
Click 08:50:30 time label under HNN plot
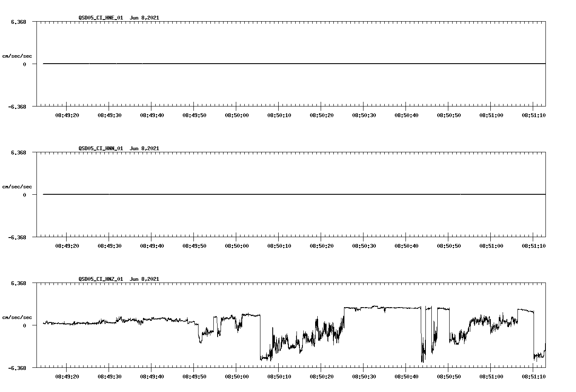(x=364, y=246)
